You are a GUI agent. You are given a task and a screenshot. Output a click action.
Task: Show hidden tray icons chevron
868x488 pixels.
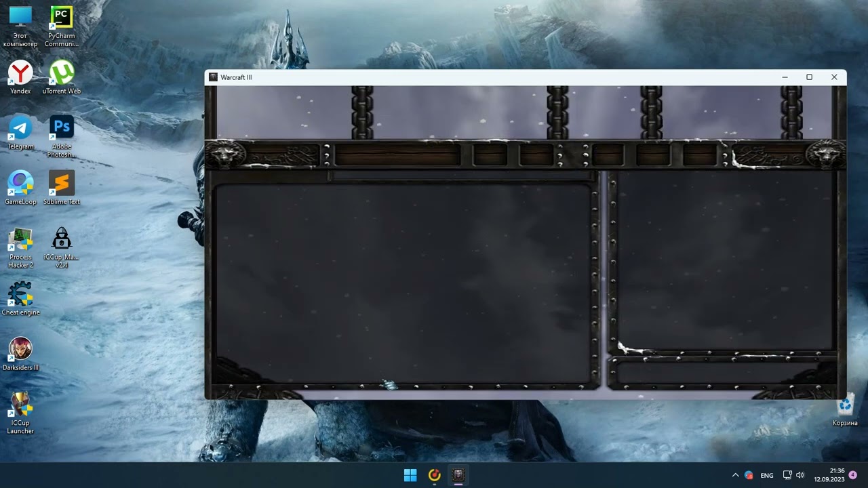(735, 475)
